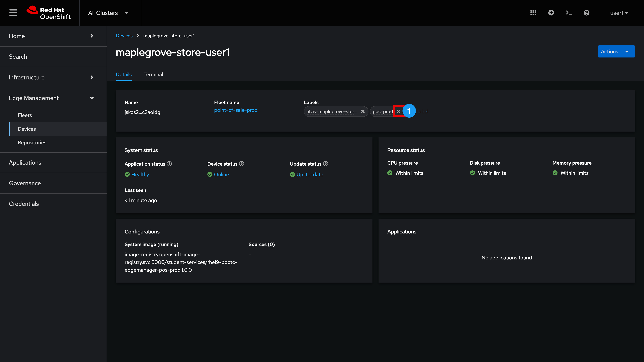Screen dimensions: 644x362
Task: Click the Healthy green check icon
Action: (x=127, y=174)
